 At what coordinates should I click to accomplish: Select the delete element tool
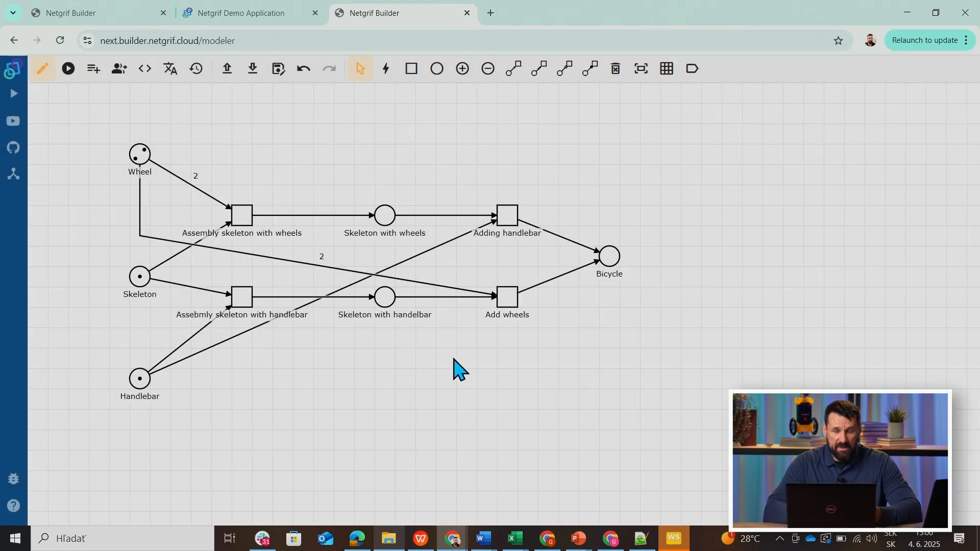[615, 68]
